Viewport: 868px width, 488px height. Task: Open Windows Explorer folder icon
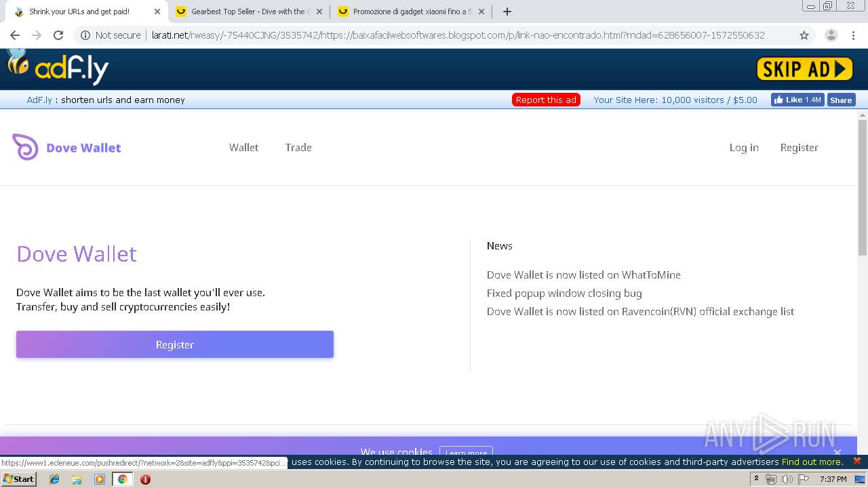pos(77,479)
